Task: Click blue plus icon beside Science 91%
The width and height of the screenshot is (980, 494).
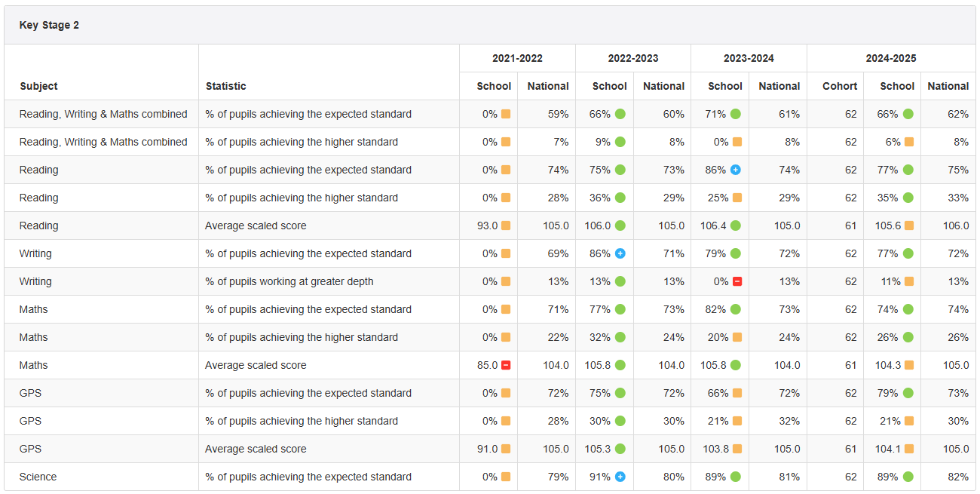Action: [x=620, y=477]
